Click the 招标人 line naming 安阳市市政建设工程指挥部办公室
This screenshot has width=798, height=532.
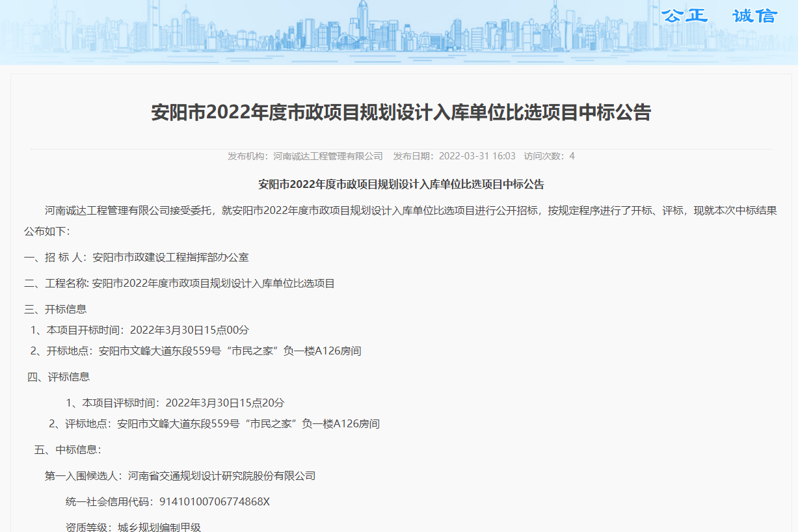(137, 257)
